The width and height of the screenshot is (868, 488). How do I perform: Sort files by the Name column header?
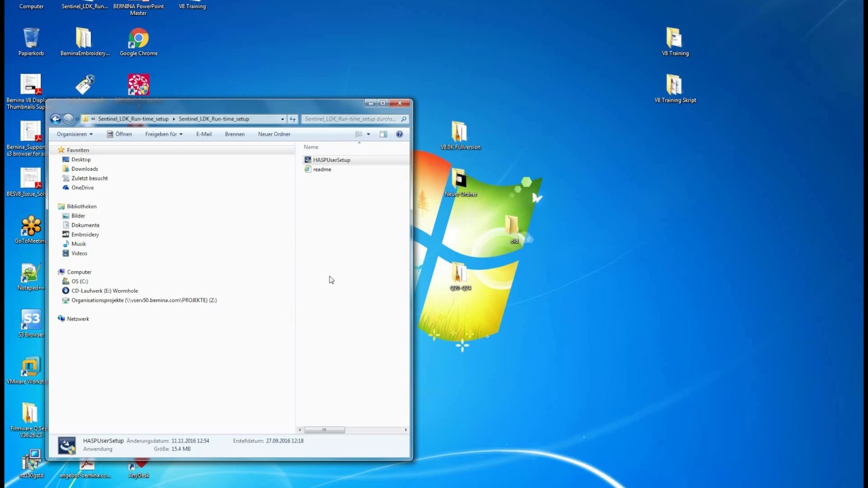tap(311, 147)
